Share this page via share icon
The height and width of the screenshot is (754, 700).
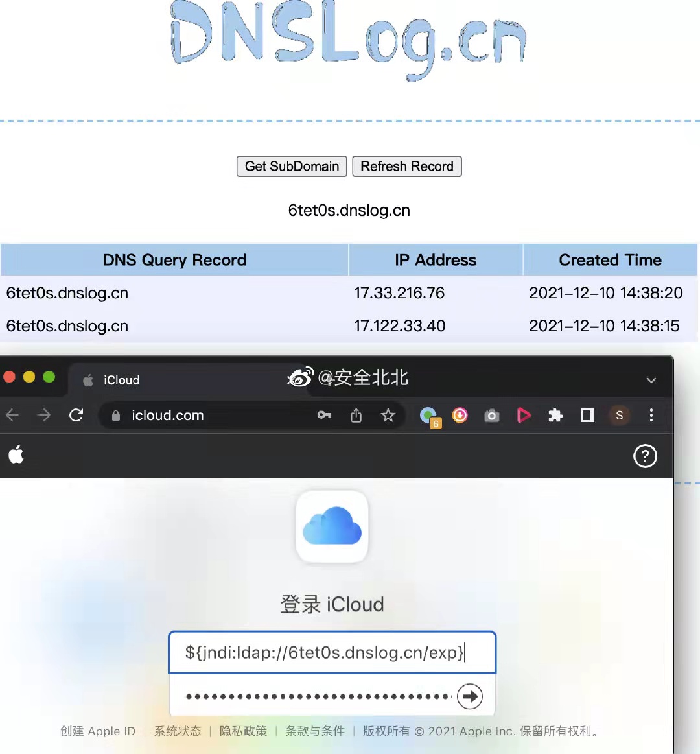click(356, 415)
